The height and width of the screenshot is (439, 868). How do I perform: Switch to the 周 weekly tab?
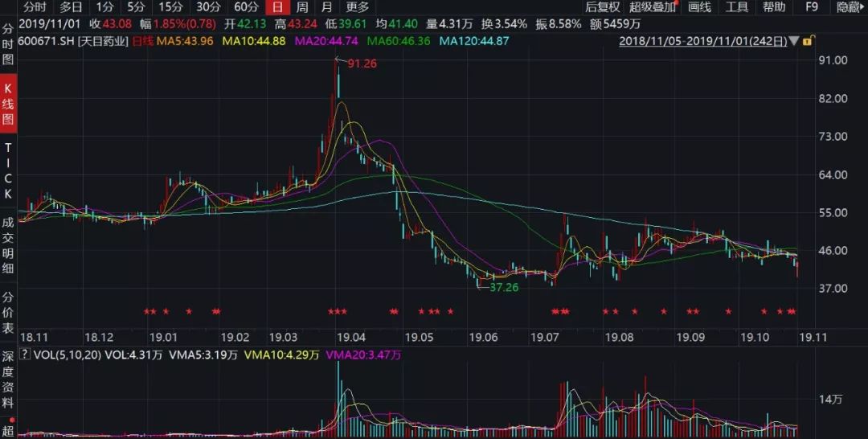pos(301,7)
